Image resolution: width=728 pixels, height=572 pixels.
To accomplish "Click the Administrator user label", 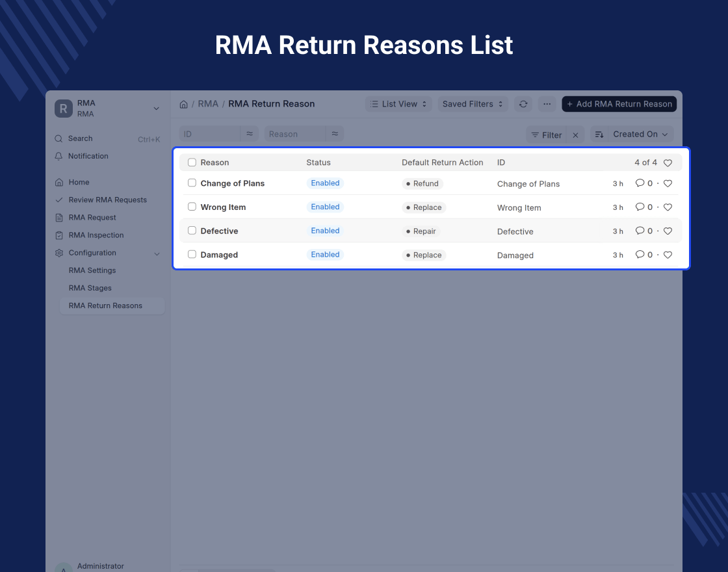I will pyautogui.click(x=100, y=566).
